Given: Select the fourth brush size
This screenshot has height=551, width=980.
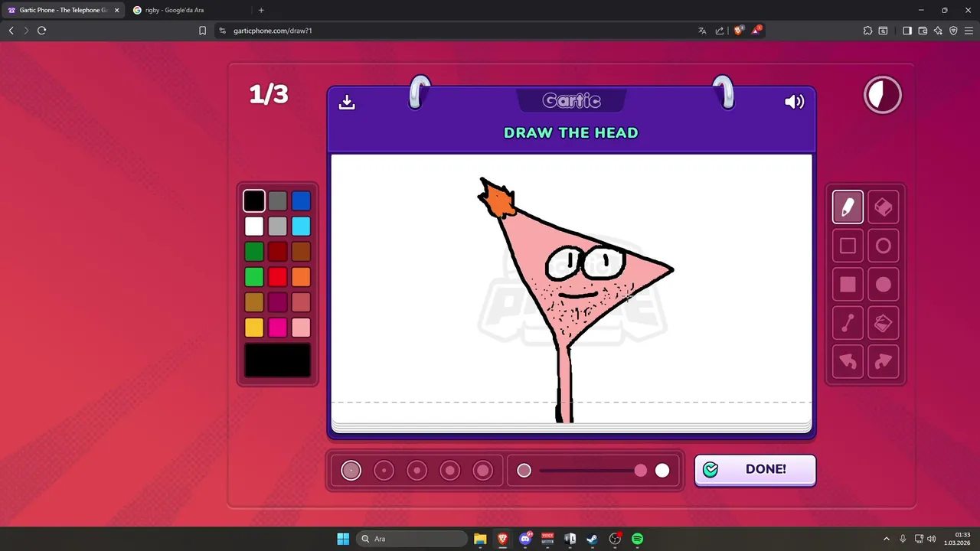Looking at the screenshot, I should 450,471.
